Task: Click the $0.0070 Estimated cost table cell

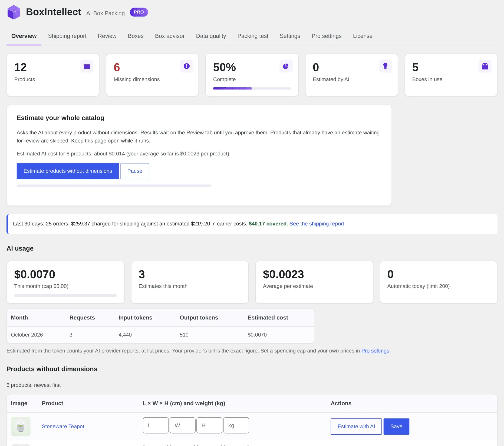Action: [257, 335]
